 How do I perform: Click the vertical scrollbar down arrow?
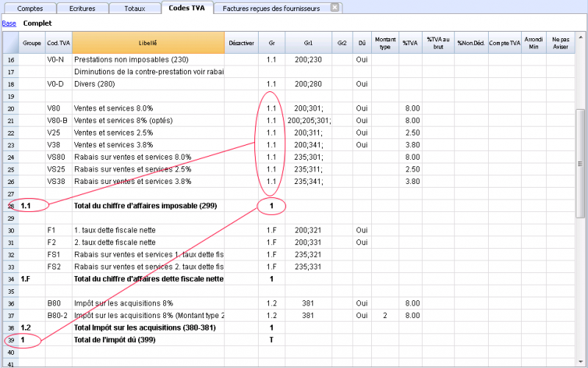coord(581,361)
